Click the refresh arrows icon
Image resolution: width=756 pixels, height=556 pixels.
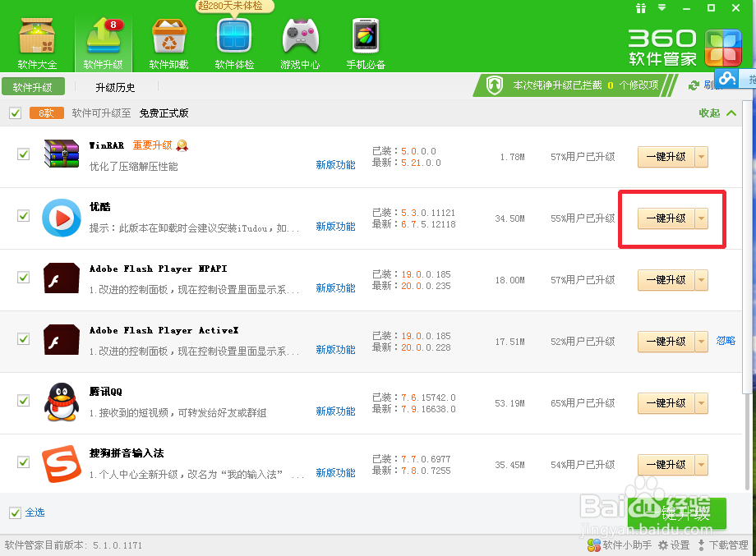694,85
